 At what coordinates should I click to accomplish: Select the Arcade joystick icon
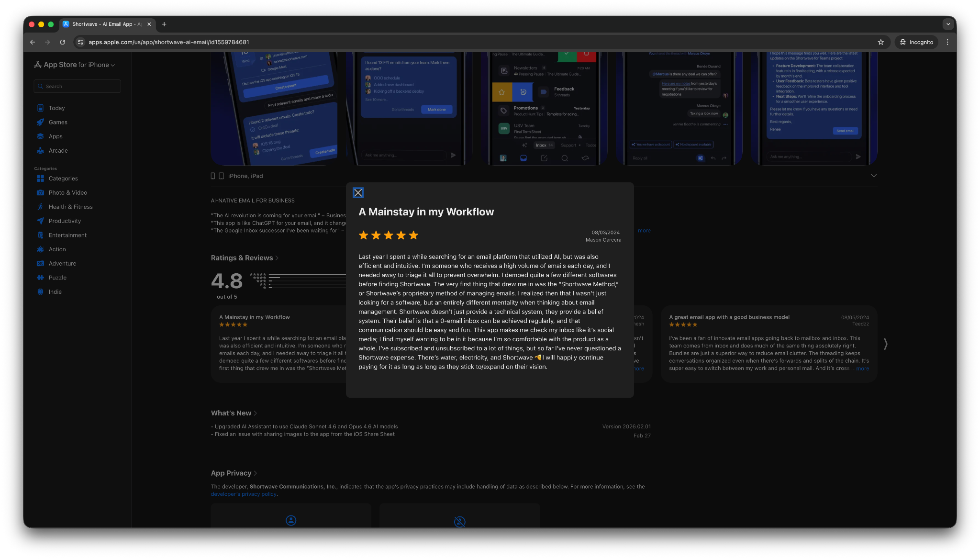tap(41, 151)
